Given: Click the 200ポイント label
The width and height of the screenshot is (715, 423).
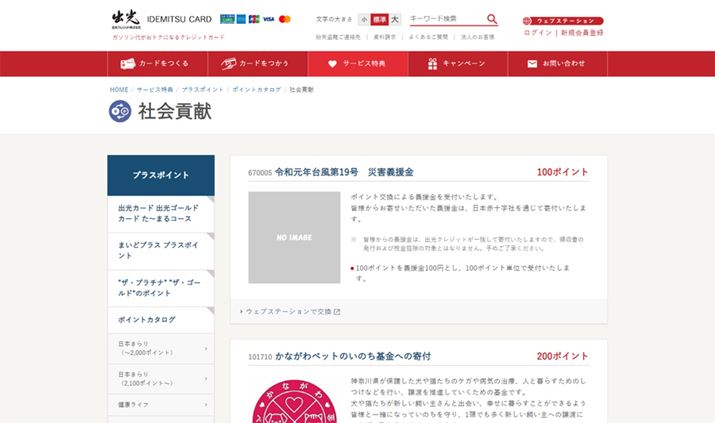Looking at the screenshot, I should pos(562,356).
